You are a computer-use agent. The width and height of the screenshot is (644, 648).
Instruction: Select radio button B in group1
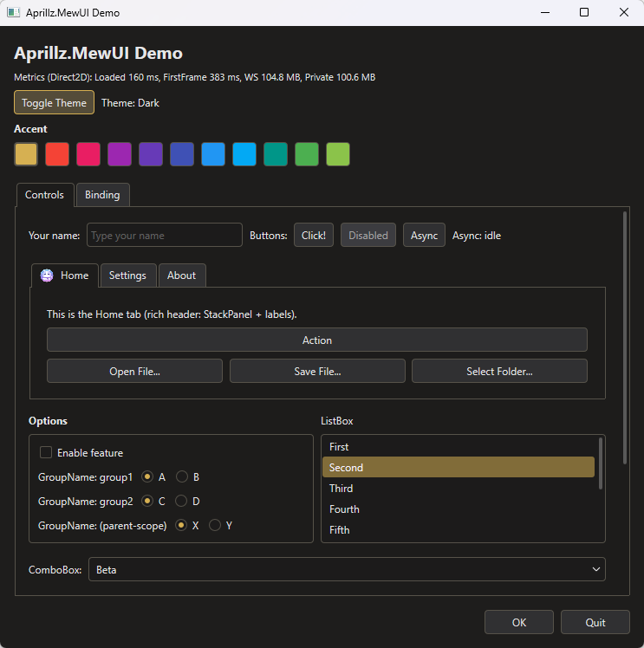[x=182, y=477]
